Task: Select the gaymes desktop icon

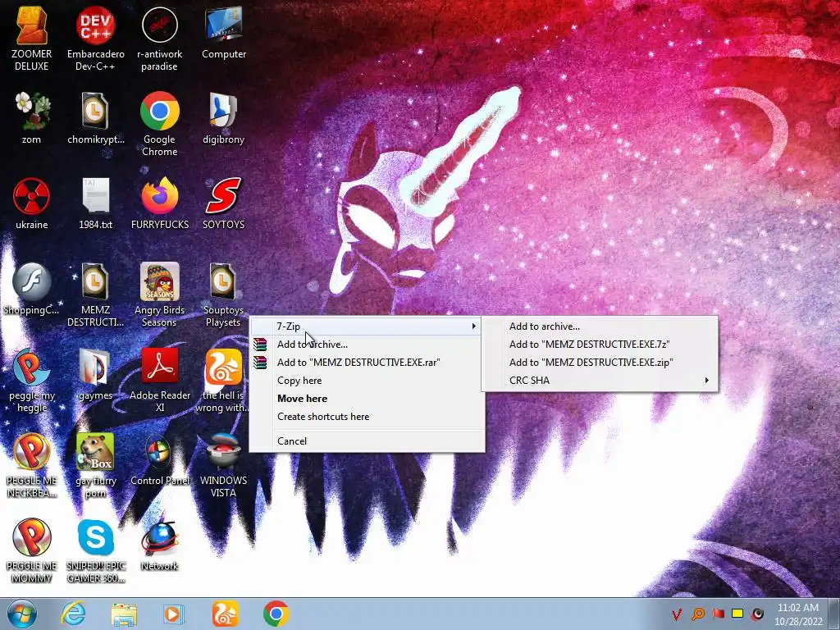Action: click(95, 374)
